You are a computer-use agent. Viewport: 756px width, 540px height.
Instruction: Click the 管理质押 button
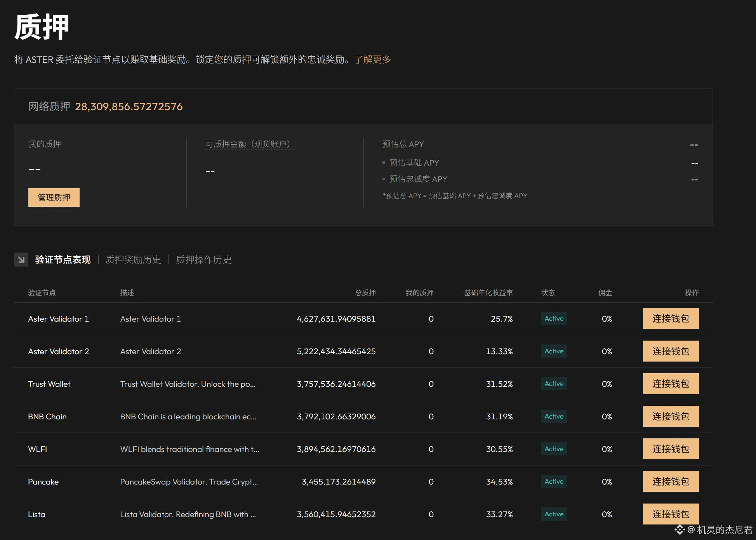tap(54, 197)
